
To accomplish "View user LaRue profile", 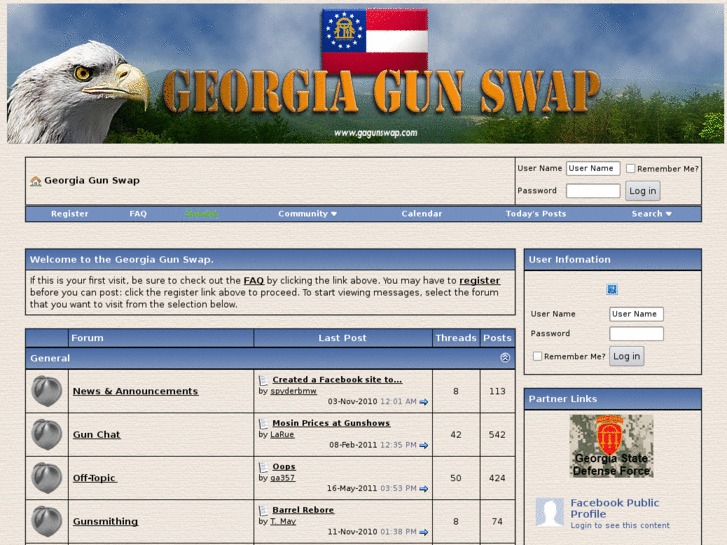I will pos(282,435).
